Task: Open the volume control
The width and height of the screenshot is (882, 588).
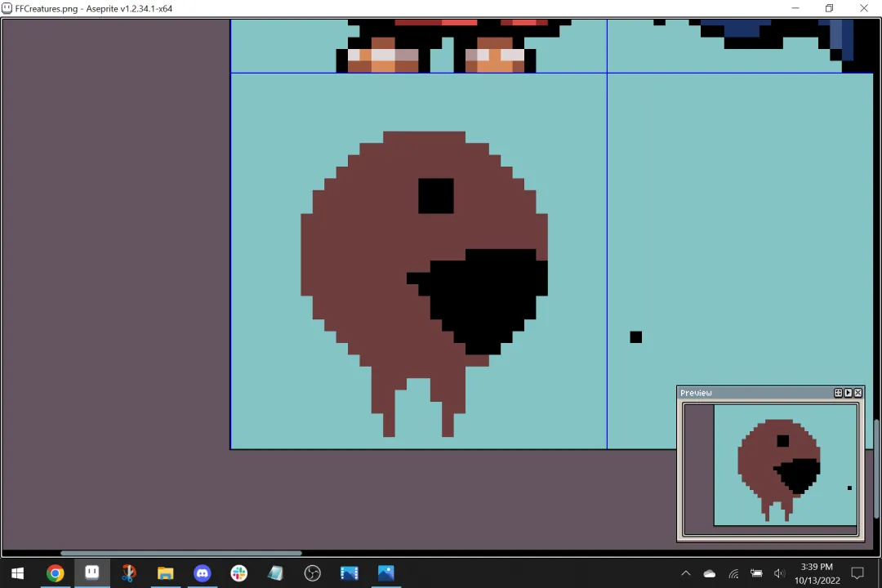Action: (779, 574)
